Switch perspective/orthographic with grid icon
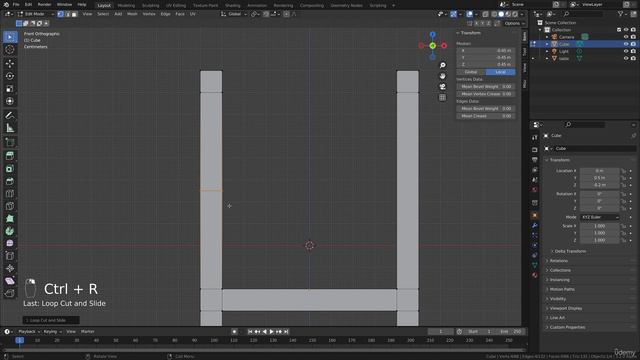The height and width of the screenshot is (360, 640). pos(442,98)
